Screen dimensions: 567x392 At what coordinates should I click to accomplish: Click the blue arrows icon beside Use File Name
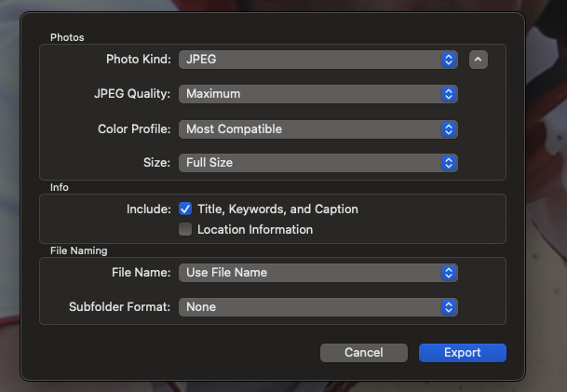click(x=449, y=273)
